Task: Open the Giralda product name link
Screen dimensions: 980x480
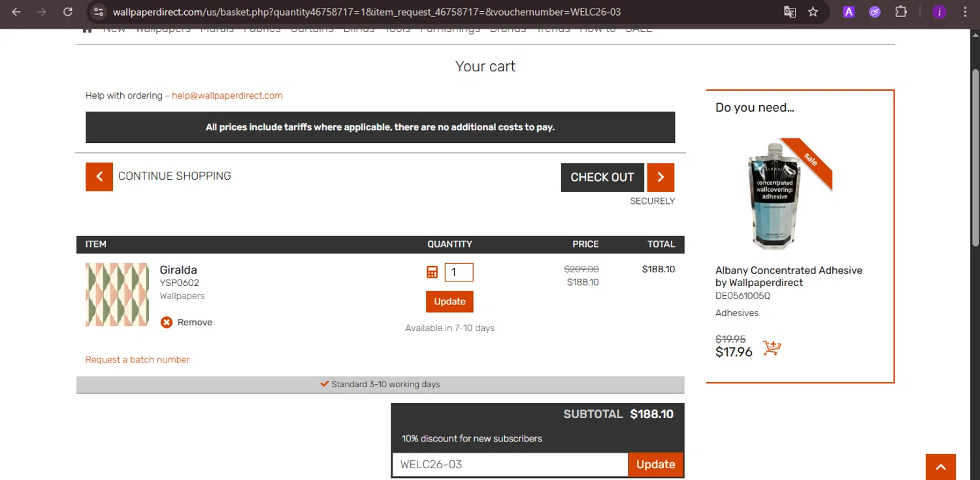Action: click(x=178, y=270)
